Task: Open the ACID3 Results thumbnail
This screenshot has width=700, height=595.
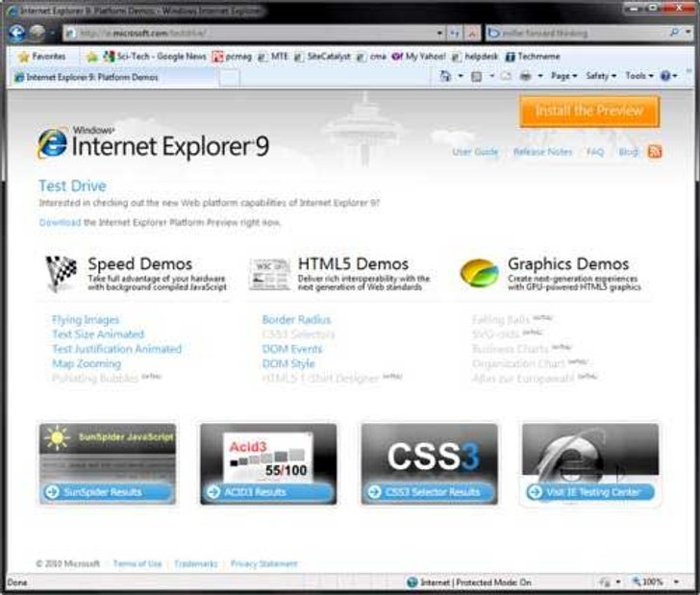Action: 268,464
